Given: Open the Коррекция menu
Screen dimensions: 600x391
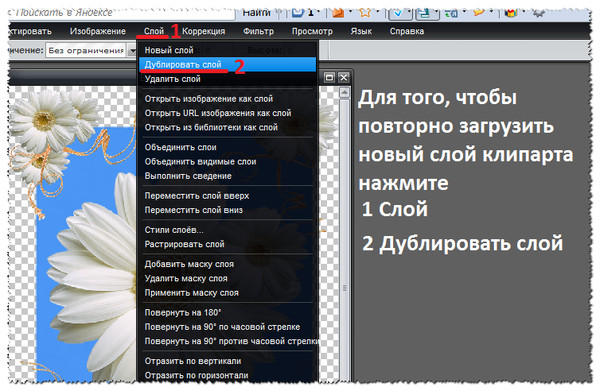Looking at the screenshot, I should (x=204, y=31).
